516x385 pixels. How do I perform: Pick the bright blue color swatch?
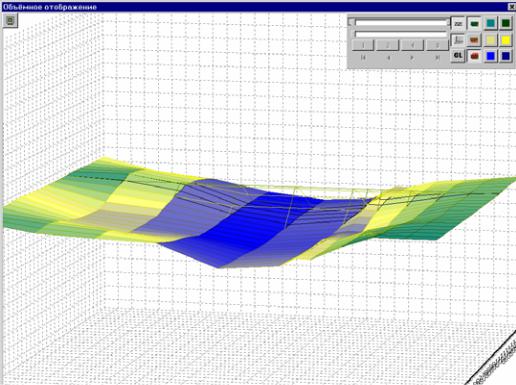coord(490,56)
